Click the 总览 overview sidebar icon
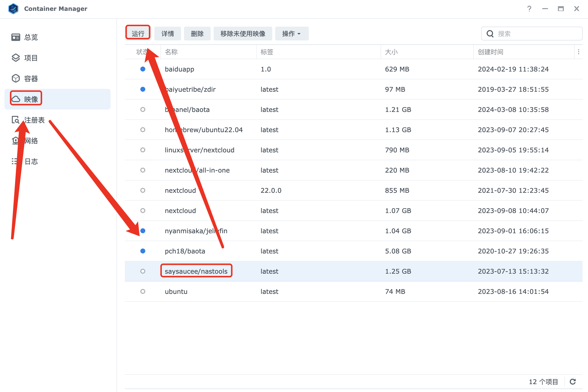Screen dimensions: 588x392 (x=16, y=37)
